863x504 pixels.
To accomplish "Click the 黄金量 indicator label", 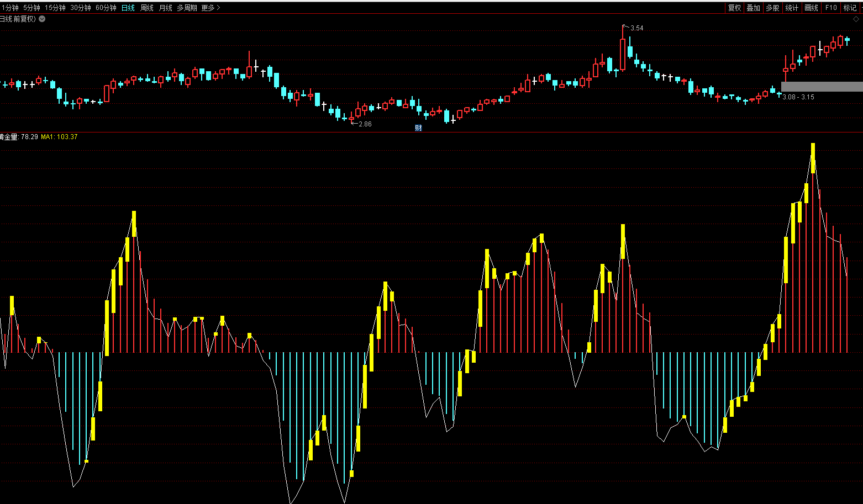I will 9,136.
